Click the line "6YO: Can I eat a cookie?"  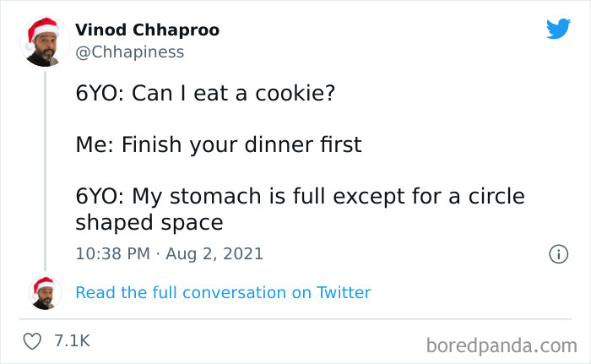coord(205,94)
